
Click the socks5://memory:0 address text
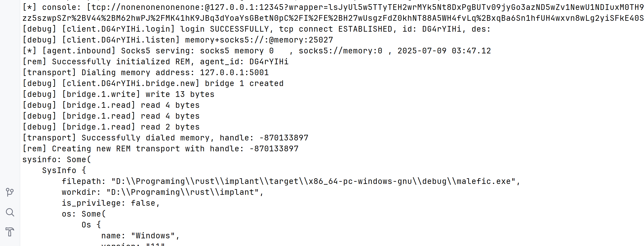click(x=340, y=51)
